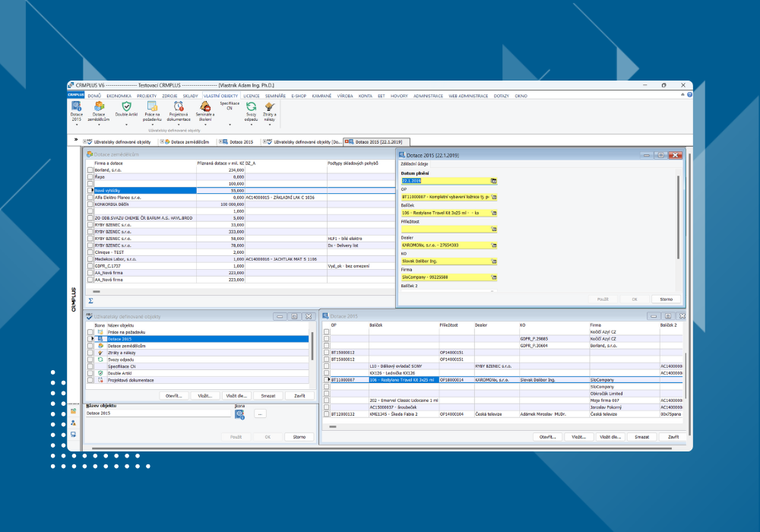Tick the checkbox for Práce na požadavku object
Viewport: 760px width, 532px height.
click(x=90, y=332)
